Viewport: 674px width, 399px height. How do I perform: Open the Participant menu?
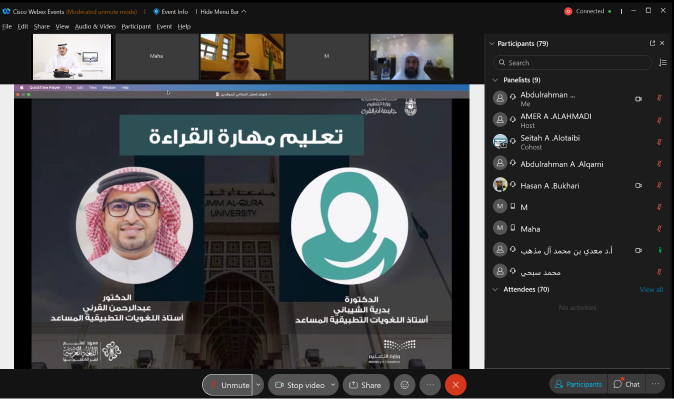(x=136, y=27)
